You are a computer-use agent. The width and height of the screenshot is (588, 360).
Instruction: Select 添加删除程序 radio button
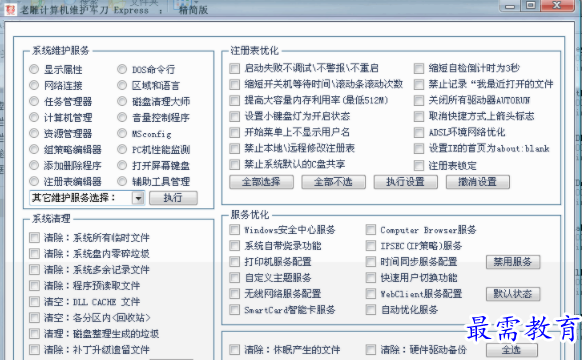pos(34,165)
